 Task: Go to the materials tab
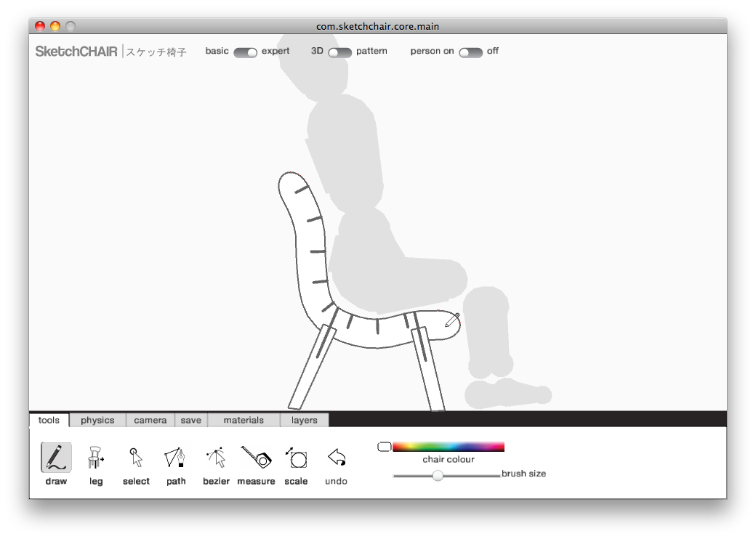coord(244,420)
